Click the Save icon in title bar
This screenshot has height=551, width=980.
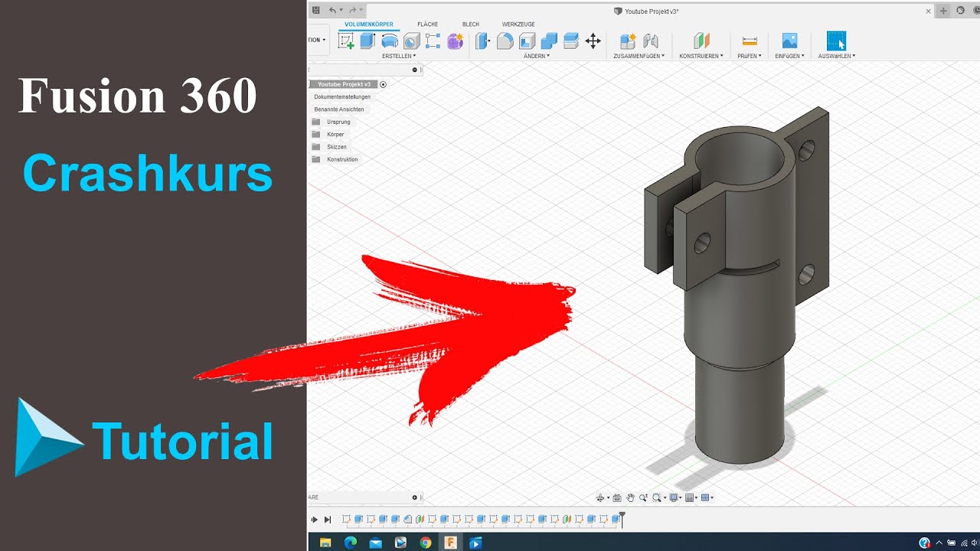pos(315,10)
